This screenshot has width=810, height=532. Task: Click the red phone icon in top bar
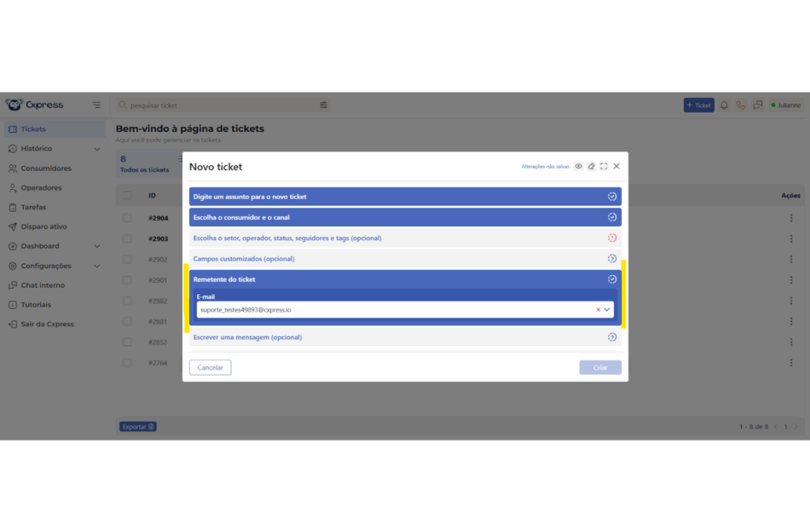pos(740,105)
